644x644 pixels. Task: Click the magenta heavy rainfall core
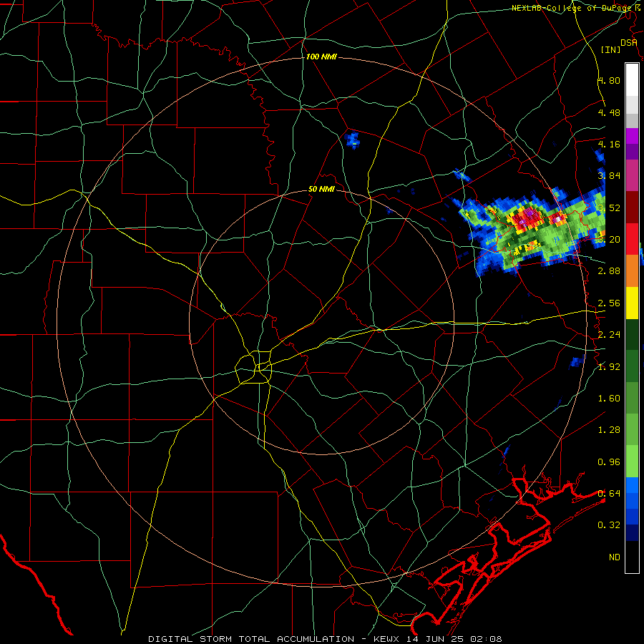(529, 213)
